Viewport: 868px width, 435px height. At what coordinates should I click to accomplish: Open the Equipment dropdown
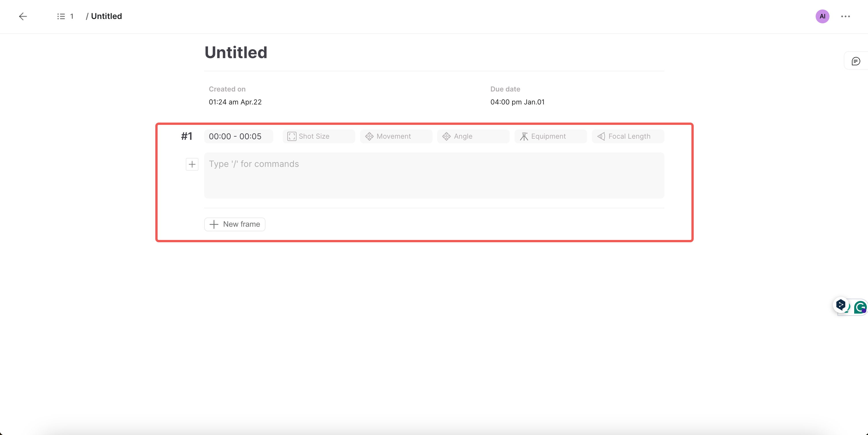point(550,136)
